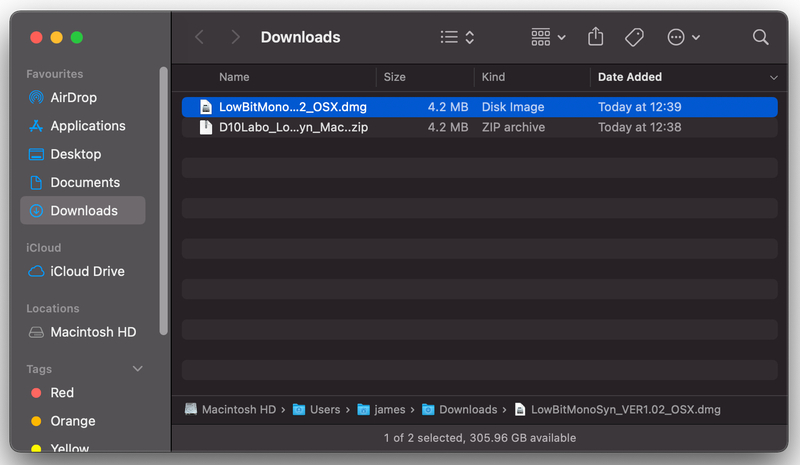Collapse the Tags section chevron

(x=138, y=369)
